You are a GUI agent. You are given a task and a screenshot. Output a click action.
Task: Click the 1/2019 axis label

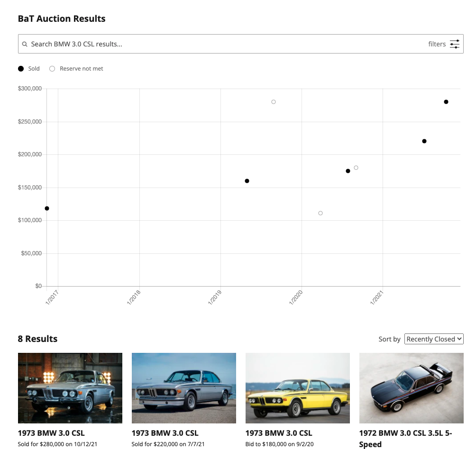(215, 297)
